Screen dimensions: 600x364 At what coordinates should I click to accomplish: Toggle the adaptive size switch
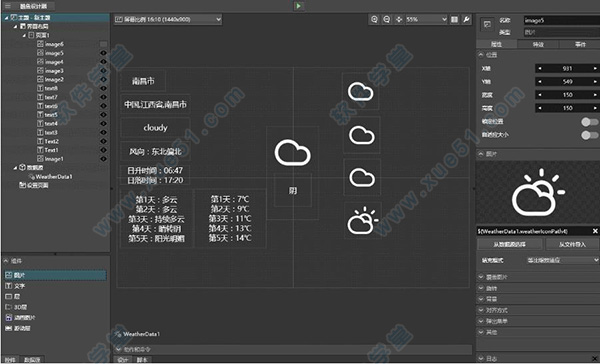click(589, 135)
